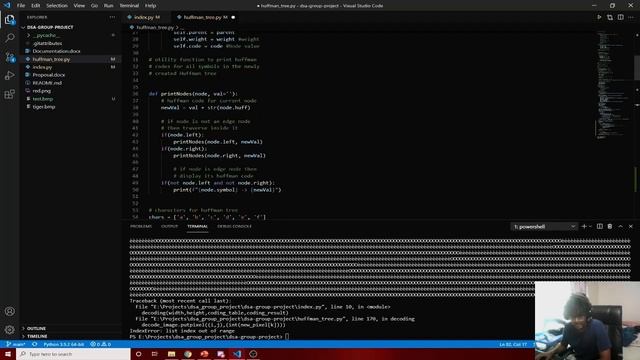640x360 pixels.
Task: Expand the OUTLINE section
Action: [36, 328]
